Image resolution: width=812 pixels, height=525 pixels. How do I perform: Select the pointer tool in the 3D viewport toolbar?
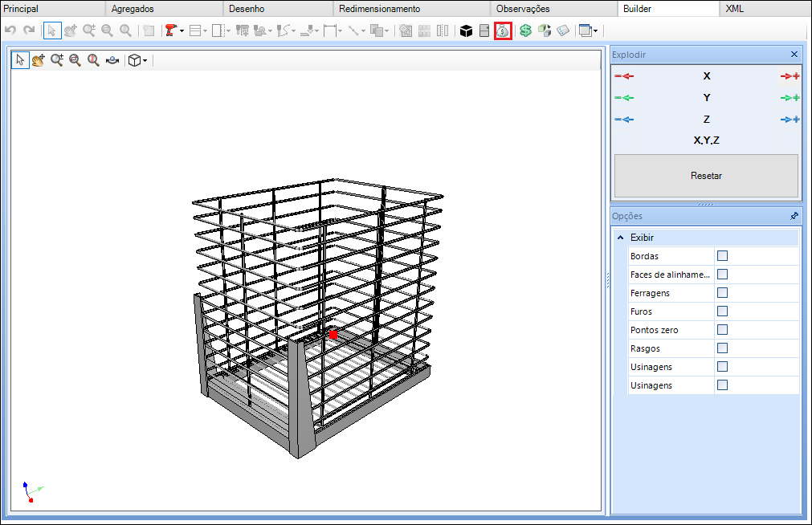click(20, 60)
